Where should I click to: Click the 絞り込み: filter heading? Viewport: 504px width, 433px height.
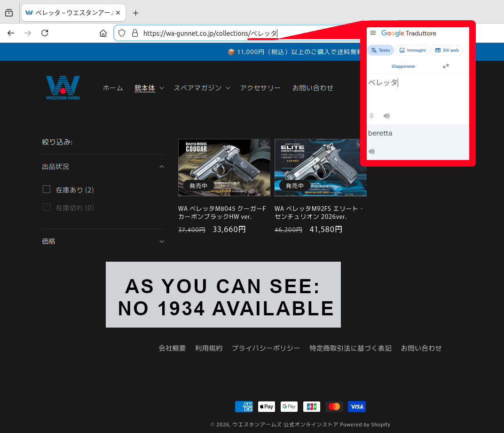57,142
